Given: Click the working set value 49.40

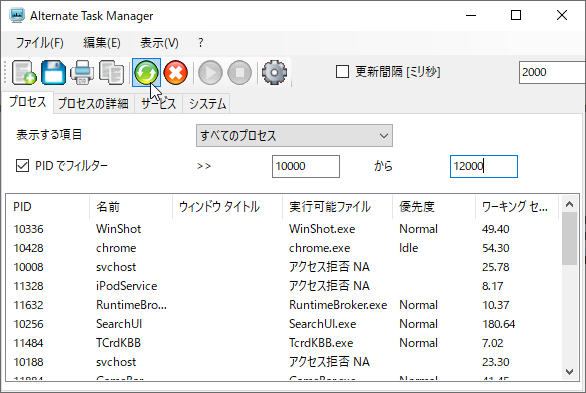Looking at the screenshot, I should pyautogui.click(x=496, y=229).
